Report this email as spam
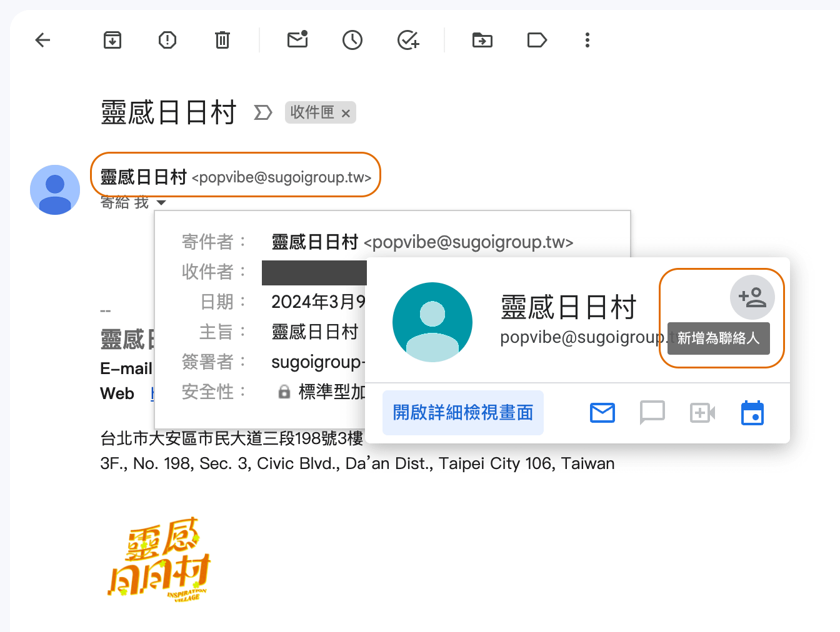Screen dimensions: 840x632 pyautogui.click(x=167, y=41)
